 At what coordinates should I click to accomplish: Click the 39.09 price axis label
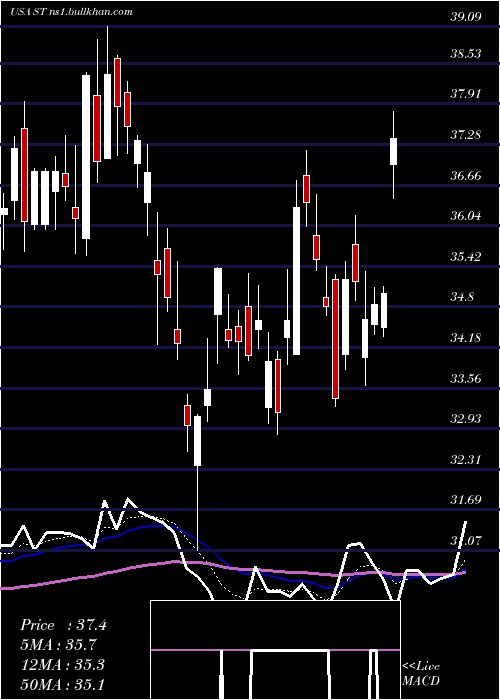tap(466, 17)
